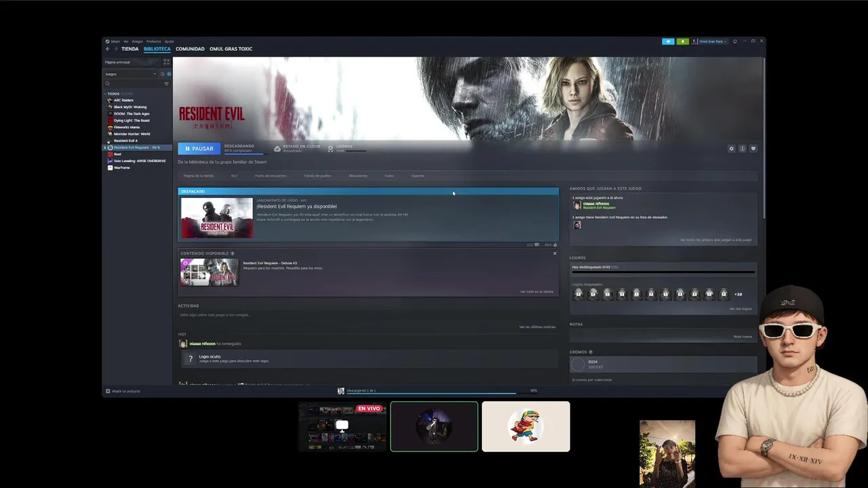Open the wishlist friend's avatar
The image size is (868, 488).
click(x=577, y=225)
